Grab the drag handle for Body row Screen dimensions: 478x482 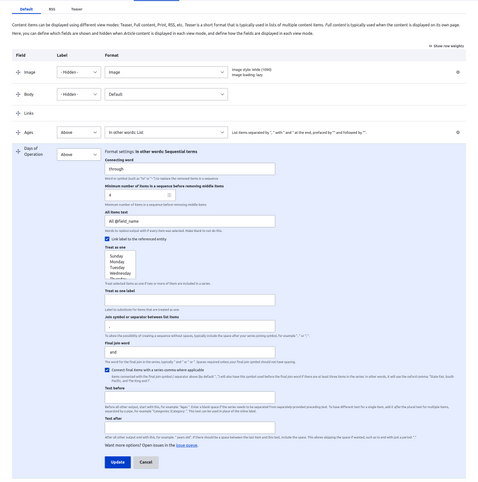[x=18, y=94]
